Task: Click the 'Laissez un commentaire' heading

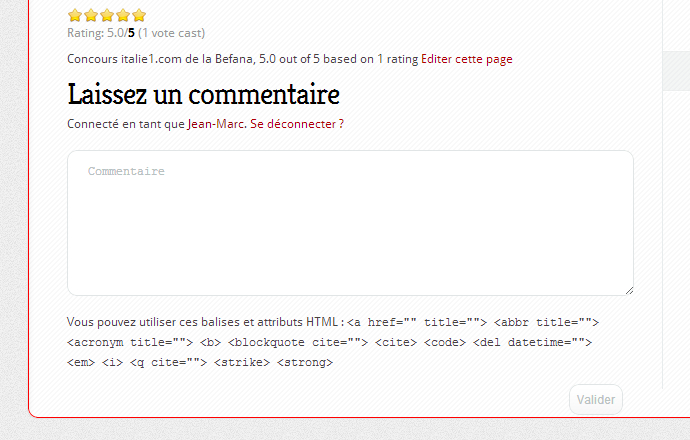Action: (204, 95)
